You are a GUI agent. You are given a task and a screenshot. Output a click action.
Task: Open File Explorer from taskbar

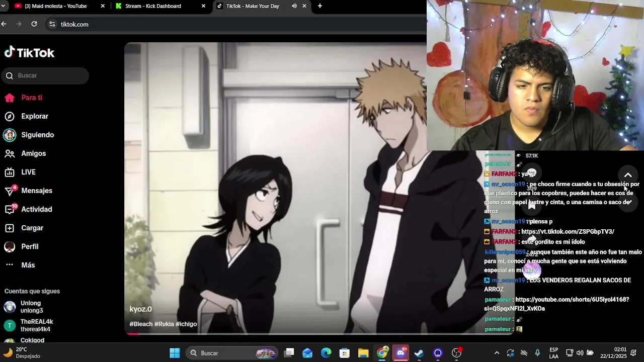(363, 353)
